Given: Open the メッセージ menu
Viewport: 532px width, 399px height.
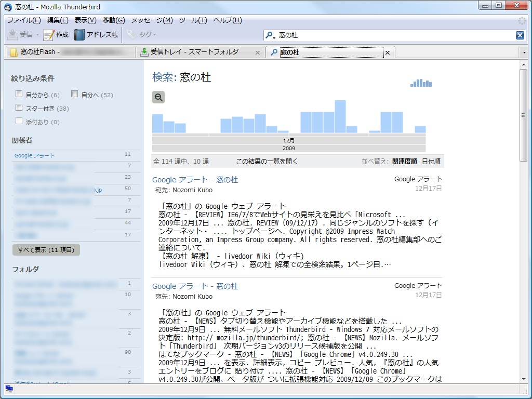Looking at the screenshot, I should tap(152, 20).
